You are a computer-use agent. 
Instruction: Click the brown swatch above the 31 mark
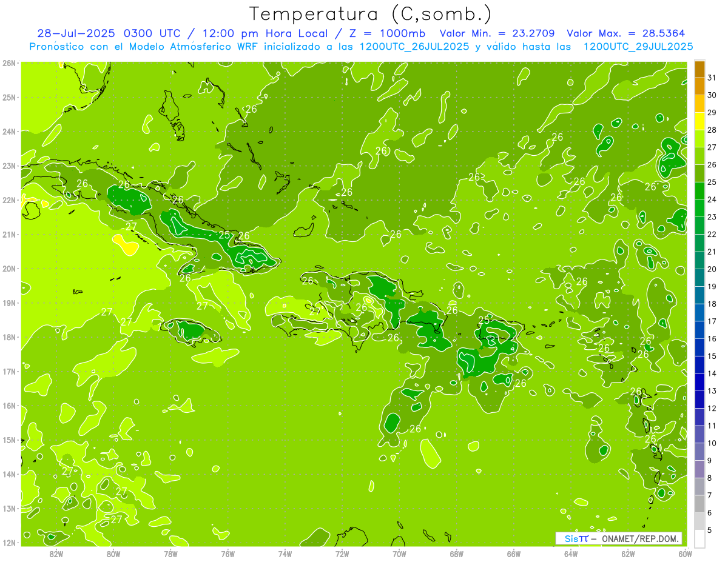point(699,69)
